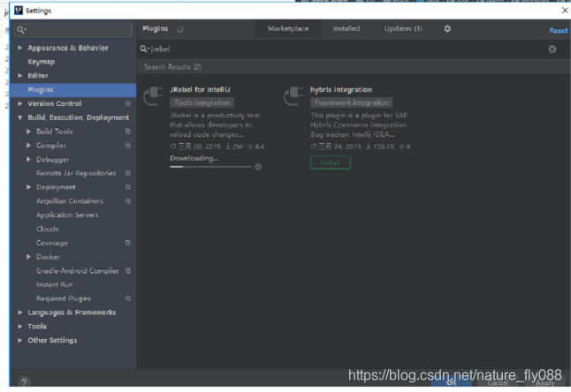The image size is (571, 392).
Task: Open JRebel for IntelliJ plugin title
Action: (200, 89)
